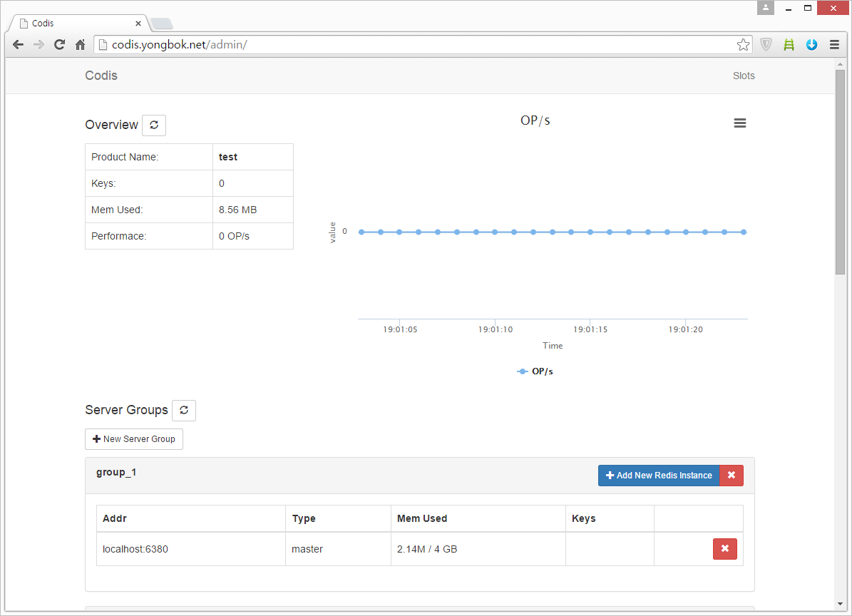This screenshot has width=852, height=616.
Task: Click the Codis brand link
Action: [101, 76]
